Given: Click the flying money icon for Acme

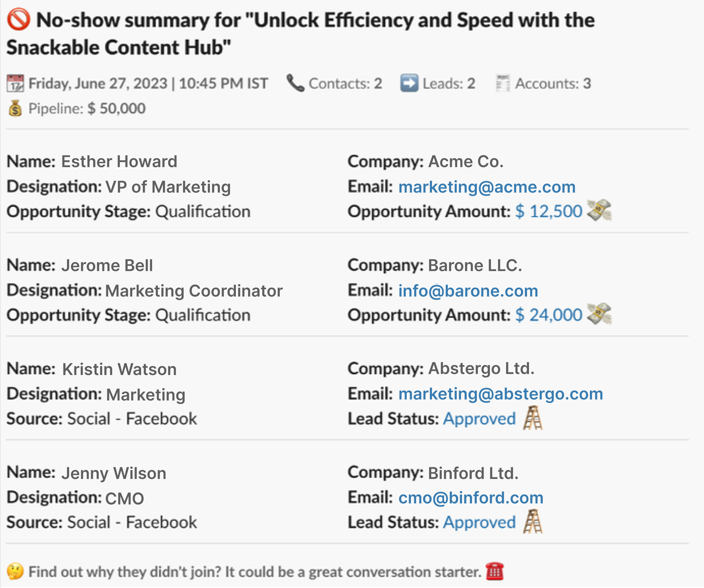Looking at the screenshot, I should pyautogui.click(x=599, y=210).
